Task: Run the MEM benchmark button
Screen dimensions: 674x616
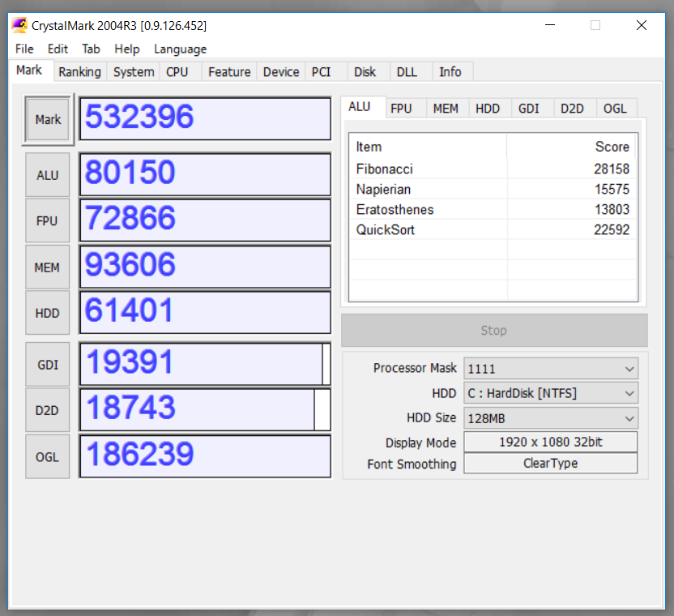Action: [x=47, y=267]
